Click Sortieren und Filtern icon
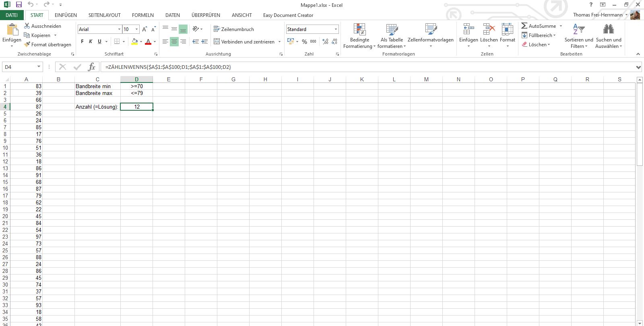The height and width of the screenshot is (326, 644). (578, 30)
